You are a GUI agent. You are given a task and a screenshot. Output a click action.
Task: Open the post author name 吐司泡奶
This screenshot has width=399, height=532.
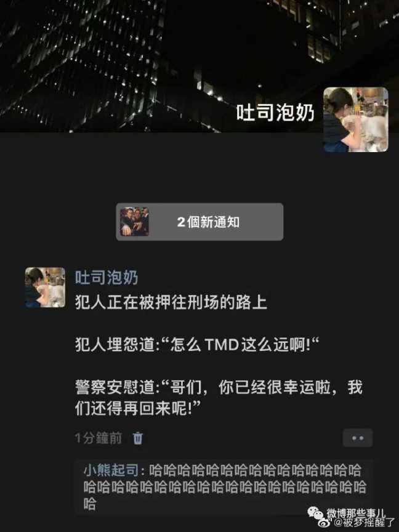(107, 278)
